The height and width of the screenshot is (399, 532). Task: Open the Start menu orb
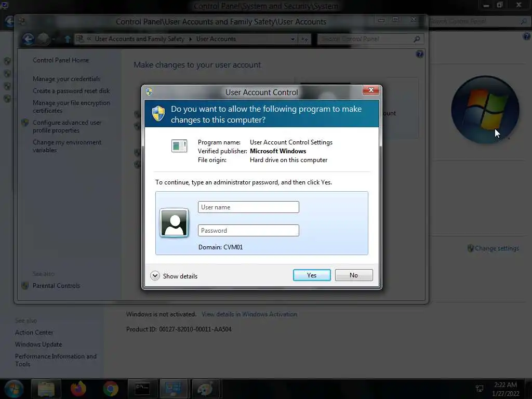click(x=13, y=389)
